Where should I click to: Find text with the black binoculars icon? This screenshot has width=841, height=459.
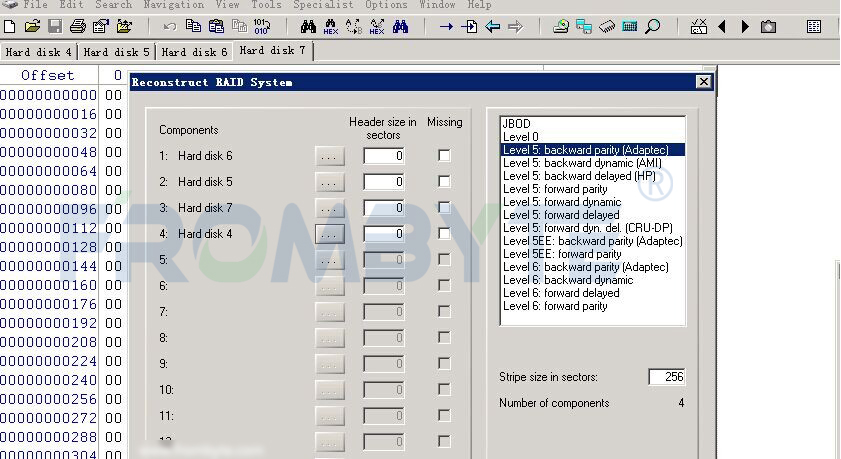(308, 26)
